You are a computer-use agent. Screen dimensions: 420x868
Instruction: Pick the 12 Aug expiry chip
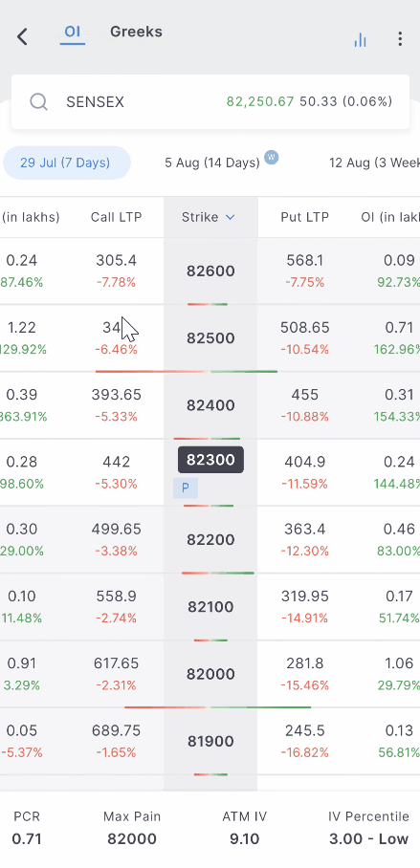(x=375, y=163)
